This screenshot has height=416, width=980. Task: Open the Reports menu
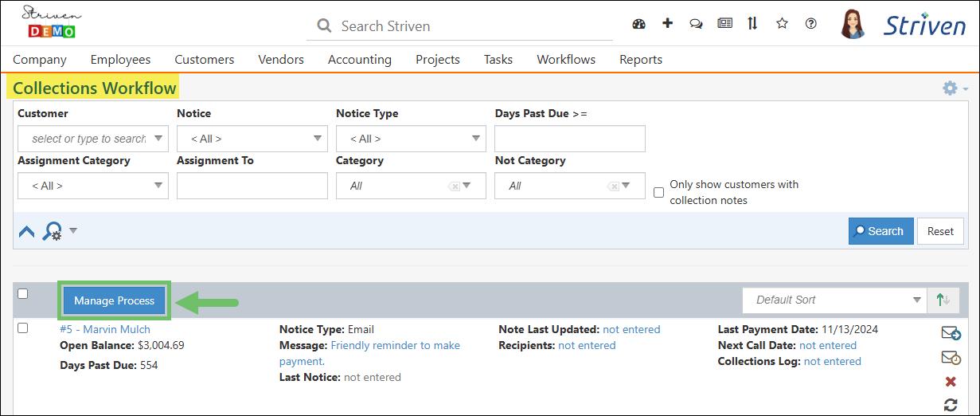641,59
